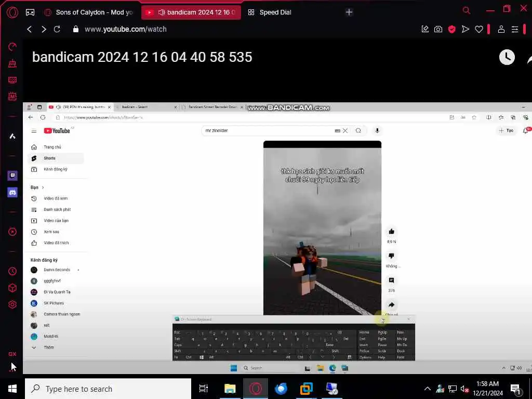The height and width of the screenshot is (399, 532).
Task: Open GX Corner gamepad icon
Action: point(30,12)
